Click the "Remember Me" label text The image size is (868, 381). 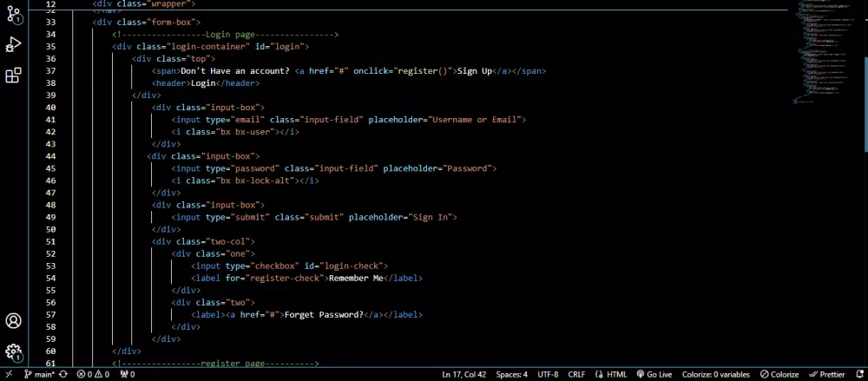pyautogui.click(x=356, y=278)
